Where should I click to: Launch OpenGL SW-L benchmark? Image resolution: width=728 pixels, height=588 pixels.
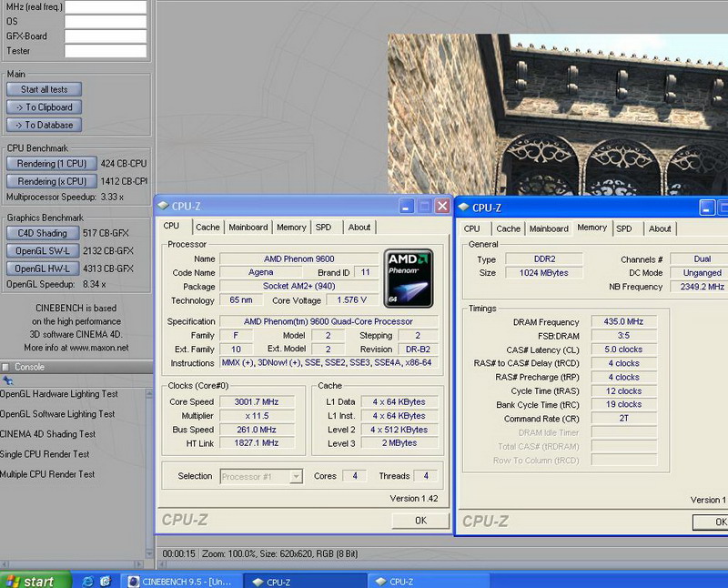[42, 251]
